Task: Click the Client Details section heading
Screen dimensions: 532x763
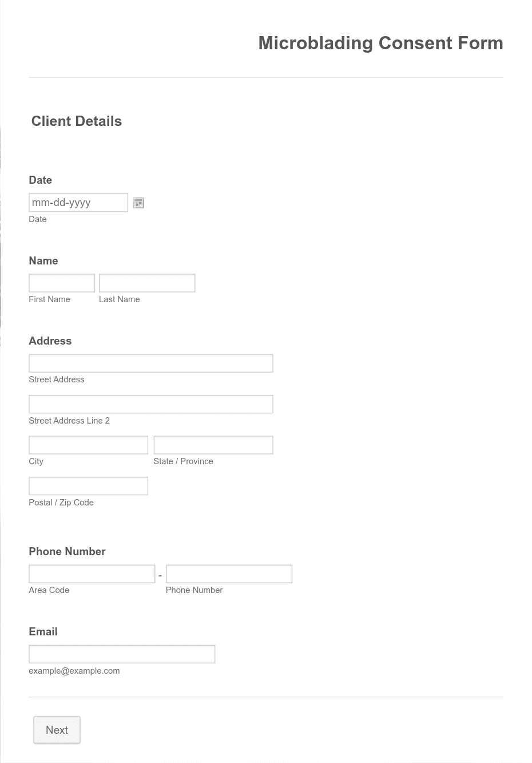Action: [77, 121]
